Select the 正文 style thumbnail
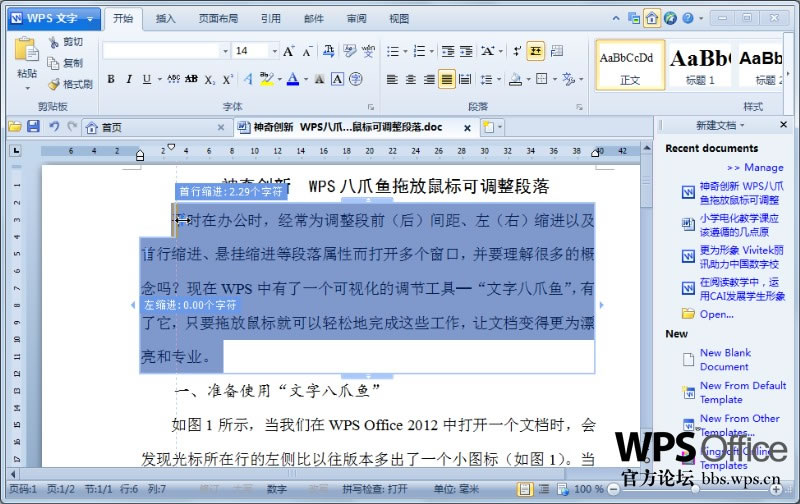This screenshot has height=504, width=800. [630, 65]
